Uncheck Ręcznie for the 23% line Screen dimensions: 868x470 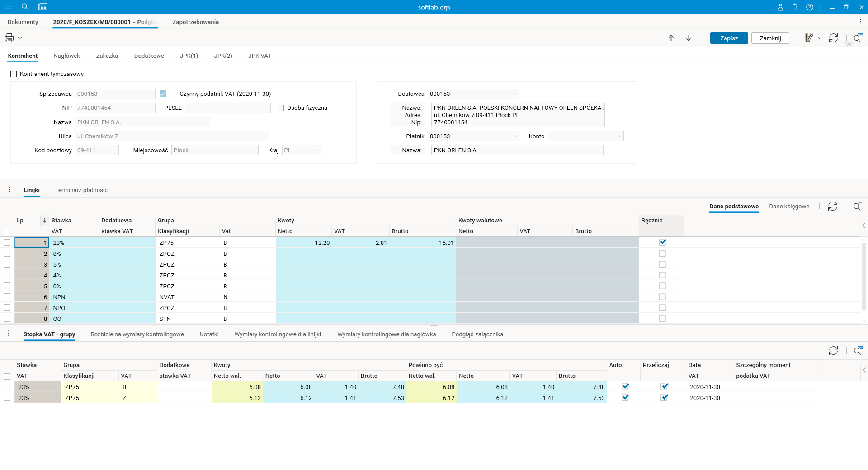663,242
